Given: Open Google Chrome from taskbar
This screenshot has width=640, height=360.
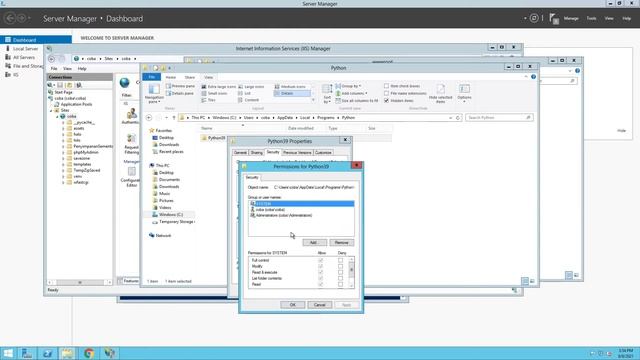Looking at the screenshot, I should coord(89,353).
